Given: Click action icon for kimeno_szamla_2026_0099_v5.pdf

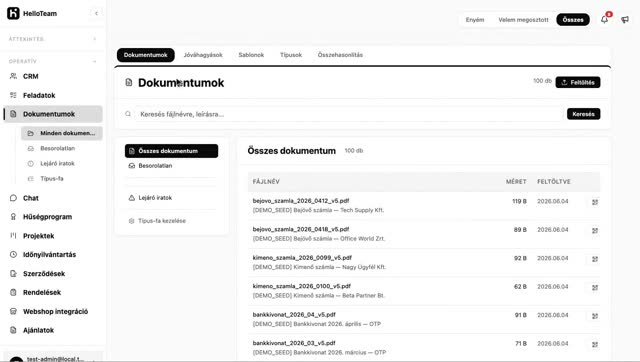Looking at the screenshot, I should pyautogui.click(x=595, y=259).
